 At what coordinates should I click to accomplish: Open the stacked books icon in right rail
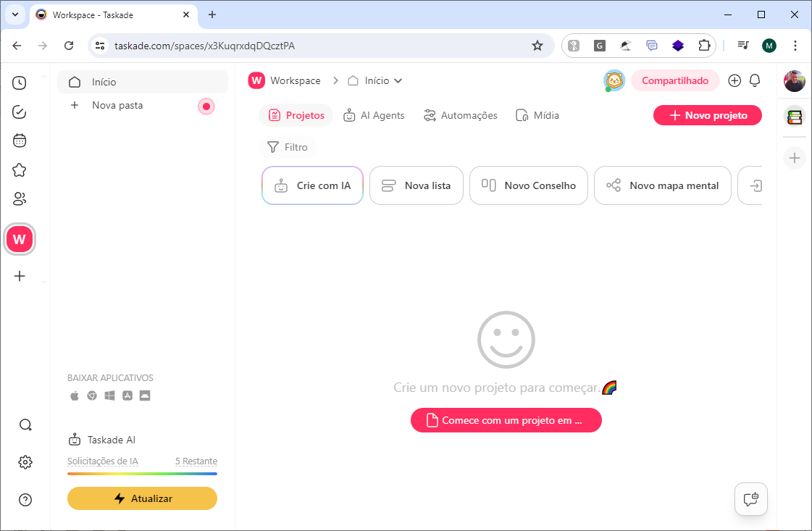795,117
